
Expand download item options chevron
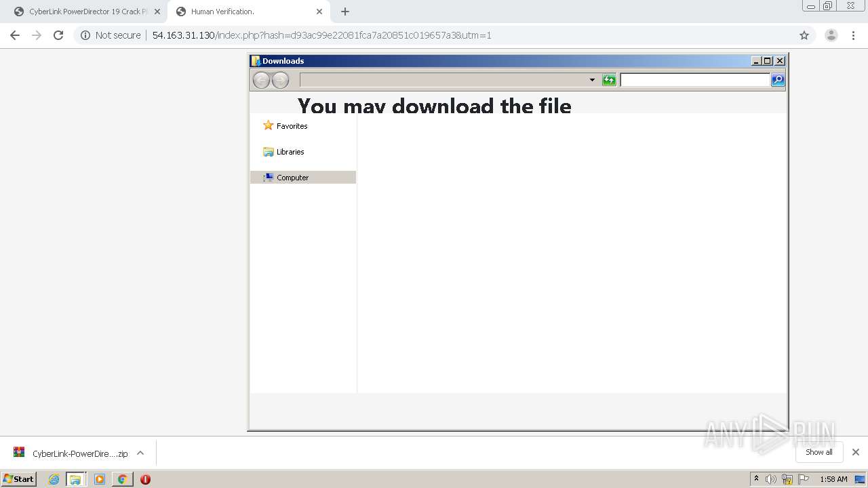click(140, 453)
